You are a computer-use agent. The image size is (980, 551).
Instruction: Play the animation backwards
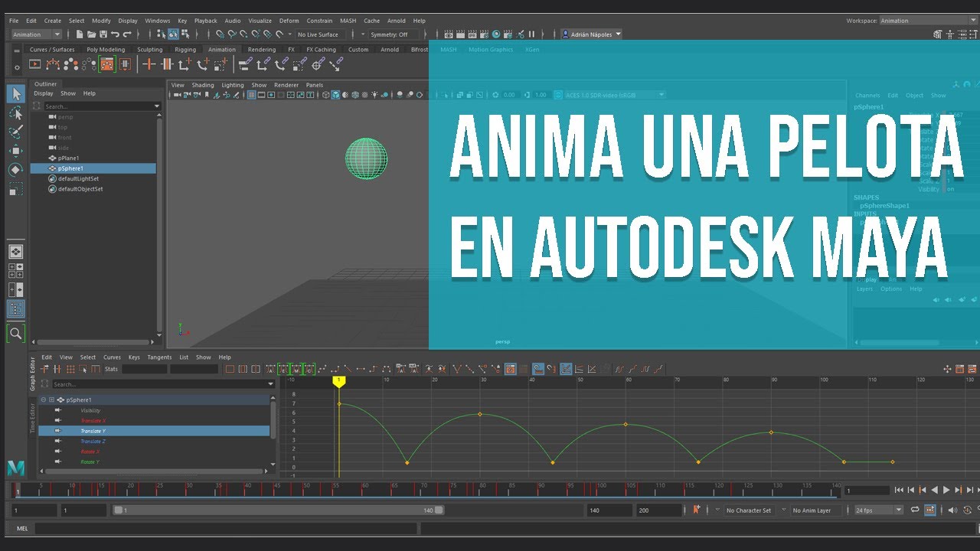(934, 490)
